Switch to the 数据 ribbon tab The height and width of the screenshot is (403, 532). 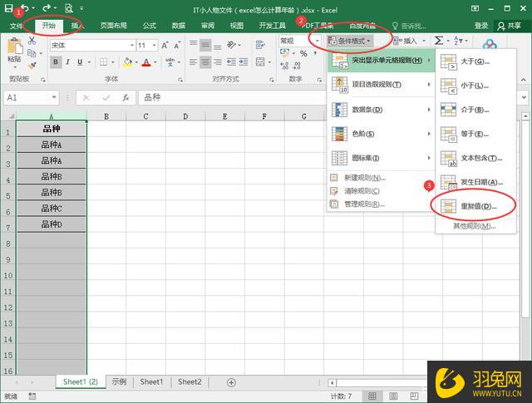point(179,26)
